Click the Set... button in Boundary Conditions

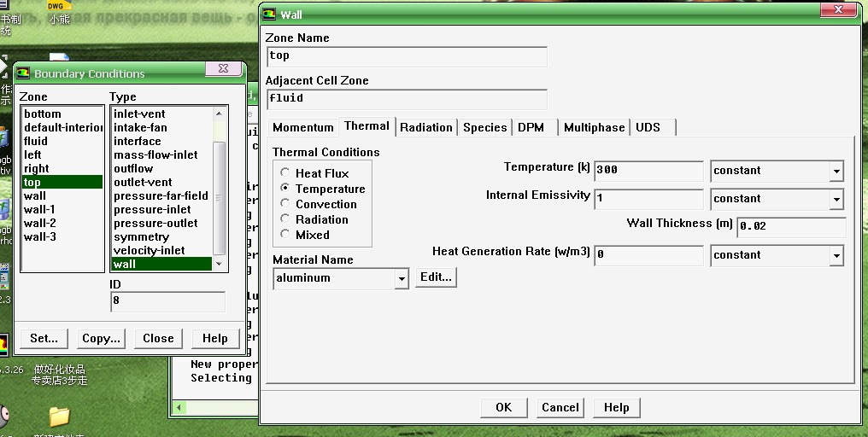coord(44,338)
